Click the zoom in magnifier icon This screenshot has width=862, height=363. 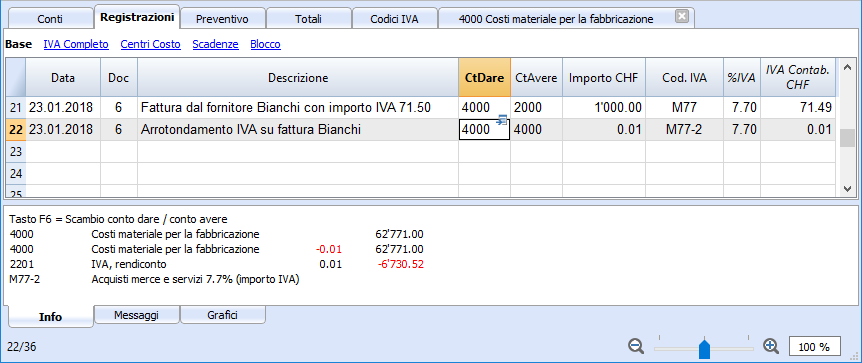(771, 346)
